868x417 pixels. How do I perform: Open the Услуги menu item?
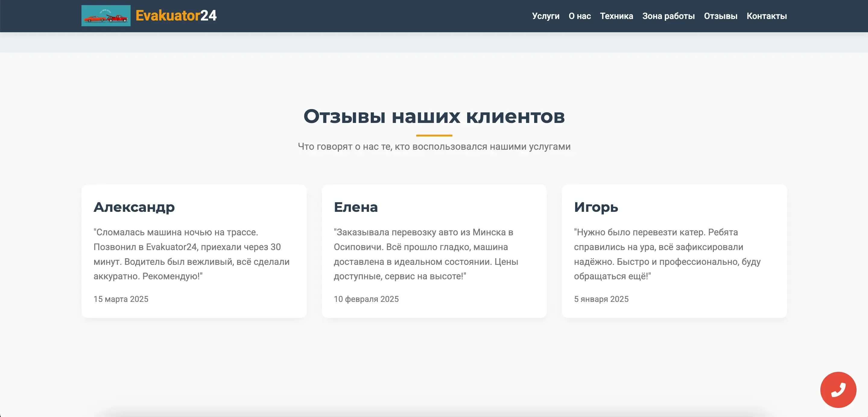pos(545,16)
